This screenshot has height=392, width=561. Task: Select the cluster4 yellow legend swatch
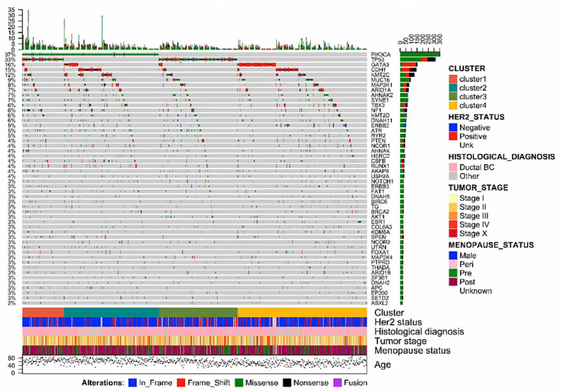453,105
